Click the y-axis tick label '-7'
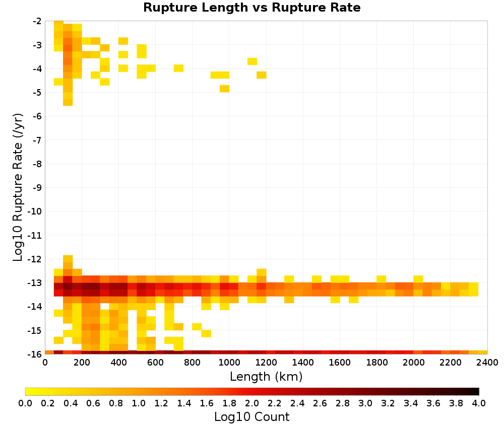 [x=37, y=140]
